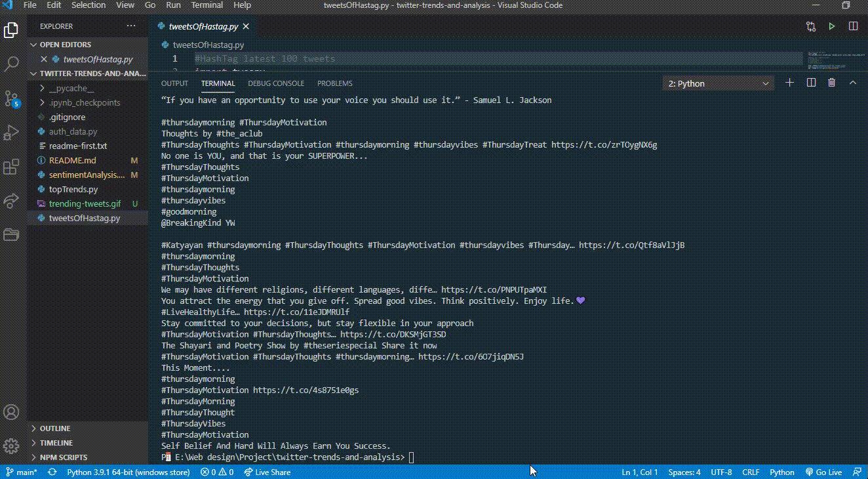Screen dimensions: 868x479
Task: Click UTF-8 encoding in status bar
Action: tap(721, 472)
